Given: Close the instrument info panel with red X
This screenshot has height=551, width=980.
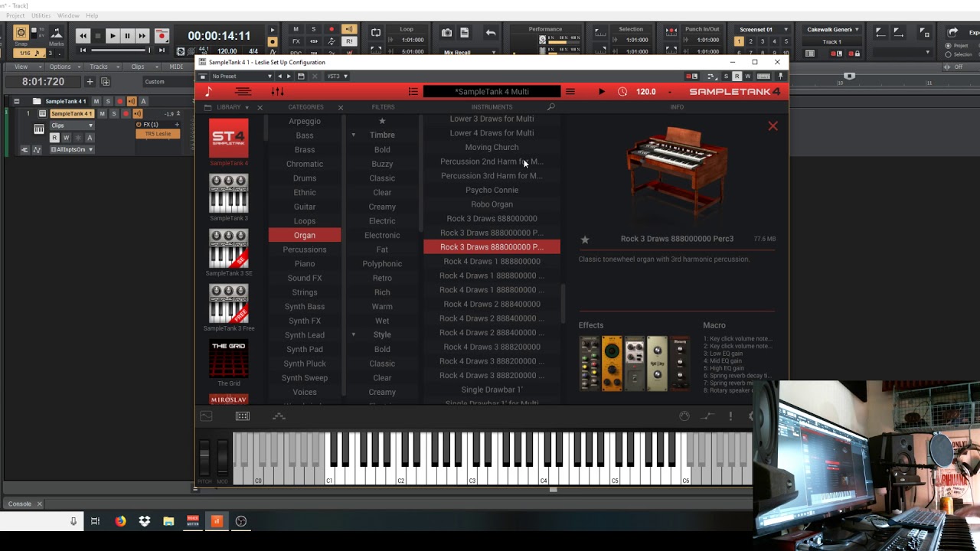Looking at the screenshot, I should [x=773, y=126].
